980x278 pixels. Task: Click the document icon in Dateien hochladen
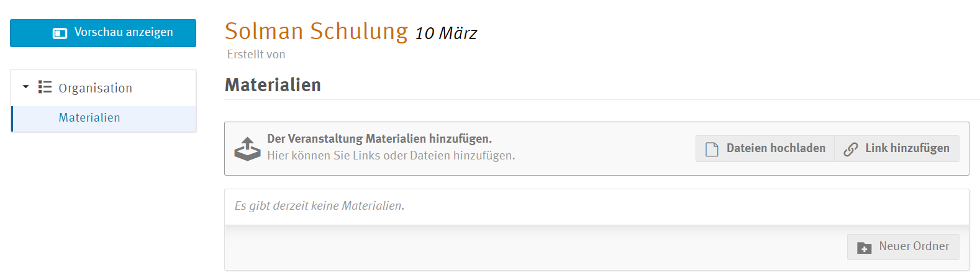(712, 149)
